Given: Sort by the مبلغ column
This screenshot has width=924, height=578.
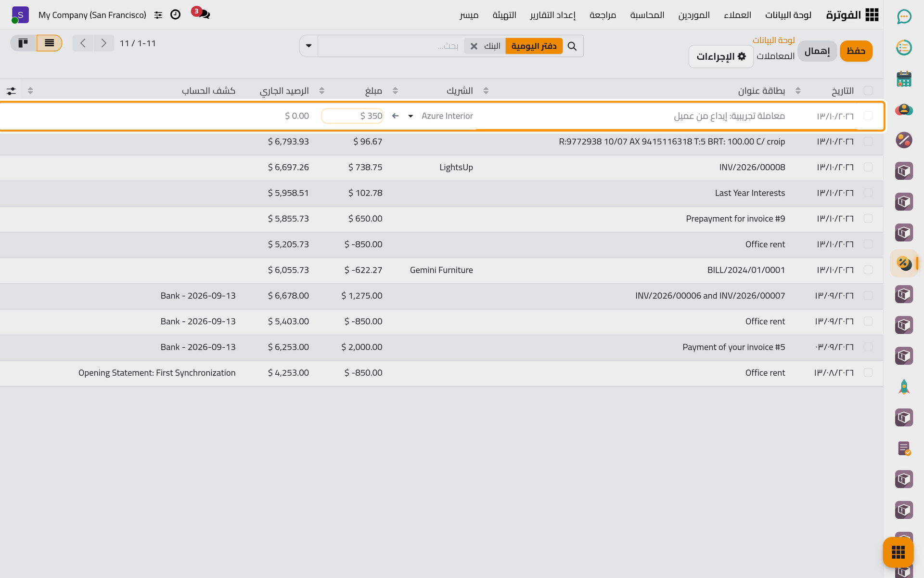Looking at the screenshot, I should click(373, 91).
